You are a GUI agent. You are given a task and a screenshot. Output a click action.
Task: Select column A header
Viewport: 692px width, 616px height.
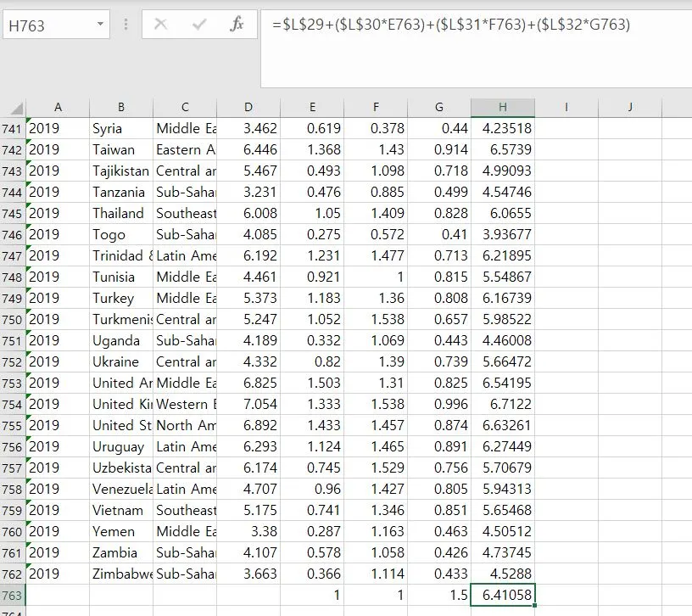coord(58,107)
